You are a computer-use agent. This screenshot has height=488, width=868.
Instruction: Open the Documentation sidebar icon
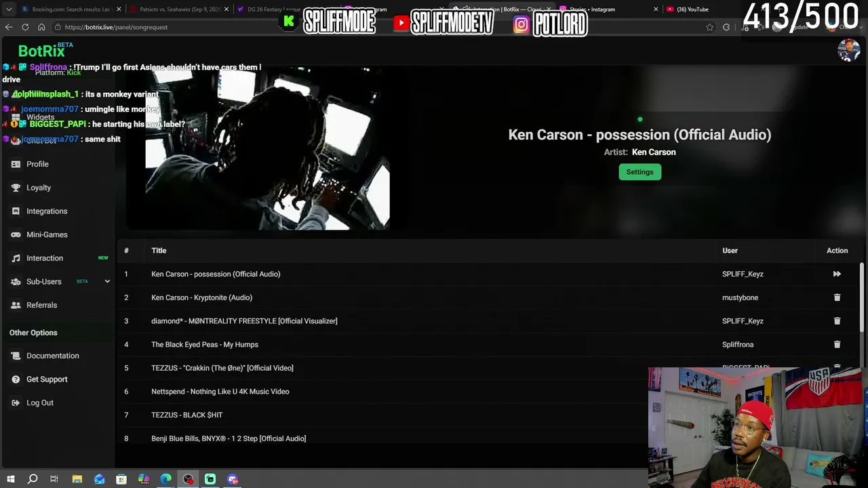point(16,356)
